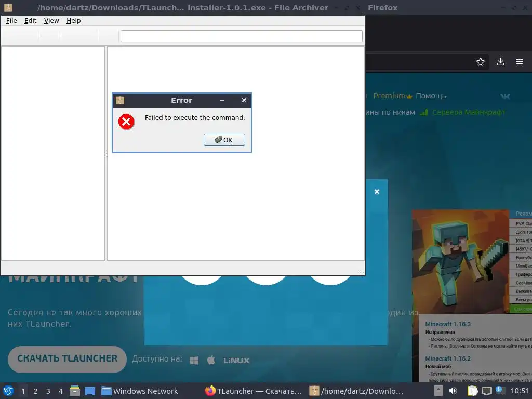Open the clipboard tray icon
This screenshot has height=399, width=532.
pyautogui.click(x=472, y=391)
